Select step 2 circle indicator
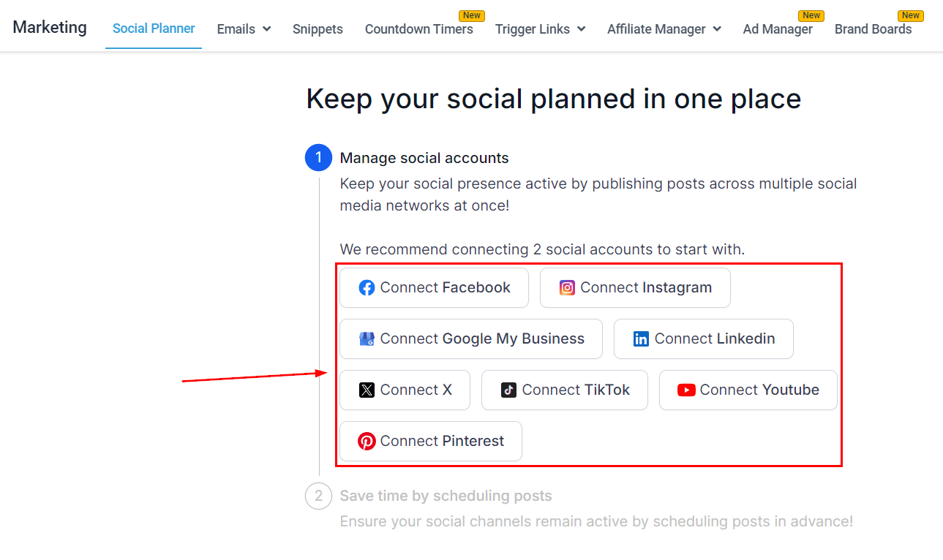Viewport: 943px width, 560px height. [318, 496]
